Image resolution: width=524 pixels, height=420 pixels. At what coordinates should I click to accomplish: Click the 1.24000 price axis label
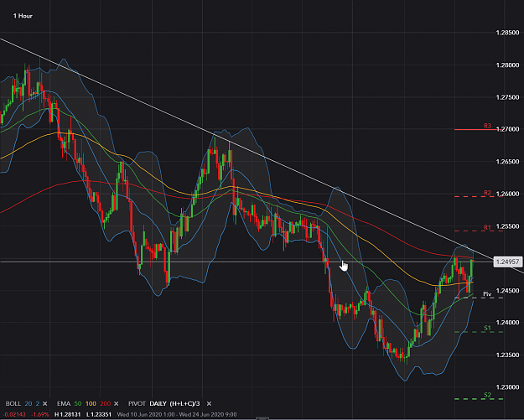(507, 323)
